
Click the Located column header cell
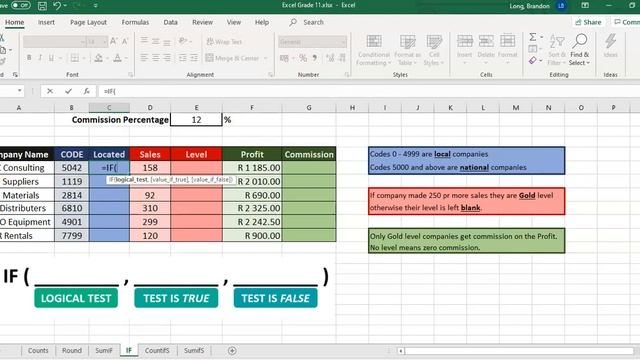109,154
